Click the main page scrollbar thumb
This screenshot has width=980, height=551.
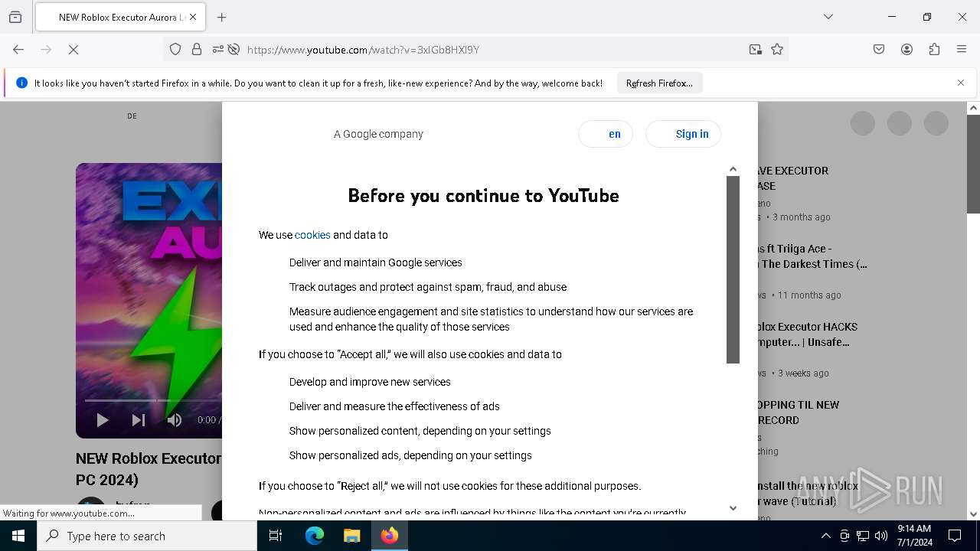973,164
